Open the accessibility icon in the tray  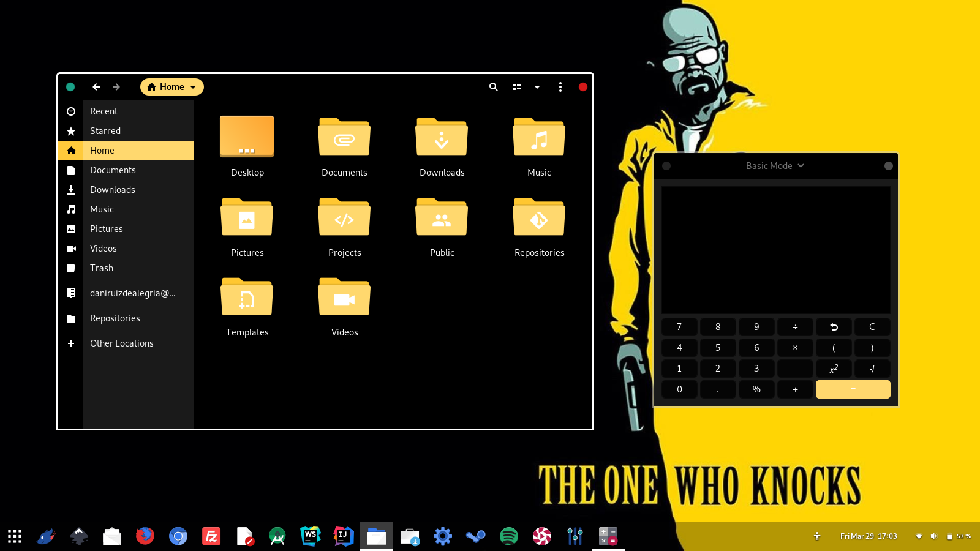point(817,536)
